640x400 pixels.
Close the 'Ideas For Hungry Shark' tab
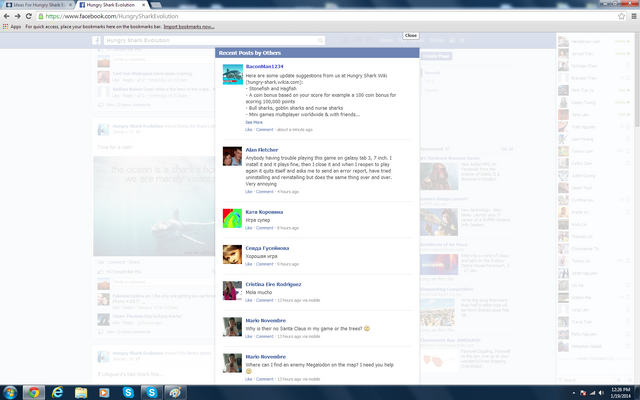(70, 5)
